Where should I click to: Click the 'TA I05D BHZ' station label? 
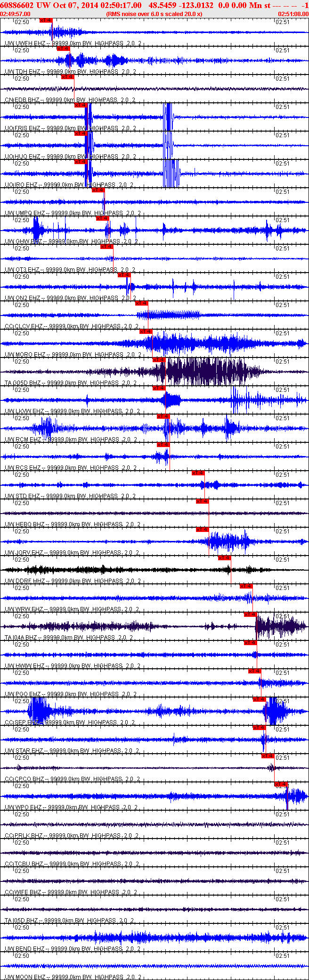(x=21, y=921)
